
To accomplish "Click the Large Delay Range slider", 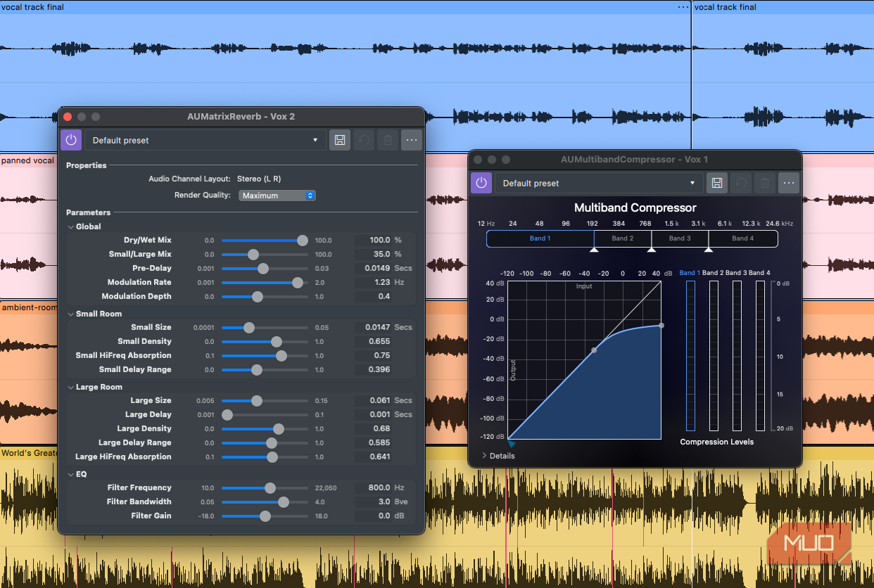I will point(265,442).
